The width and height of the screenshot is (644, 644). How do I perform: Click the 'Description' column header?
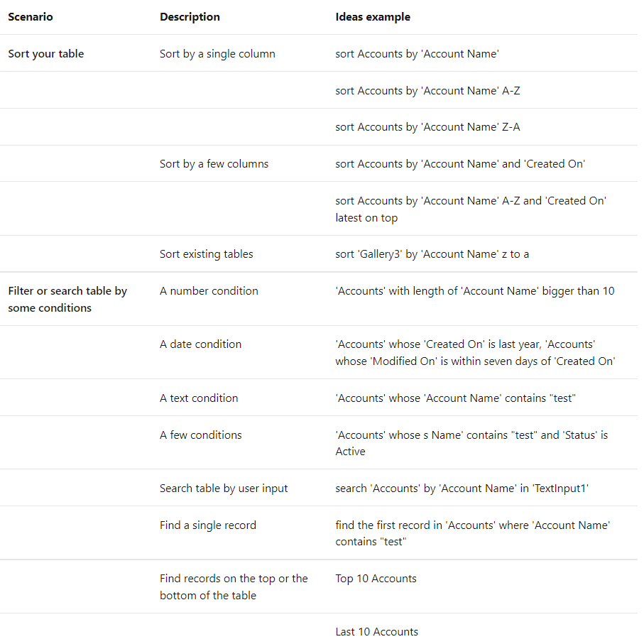190,17
